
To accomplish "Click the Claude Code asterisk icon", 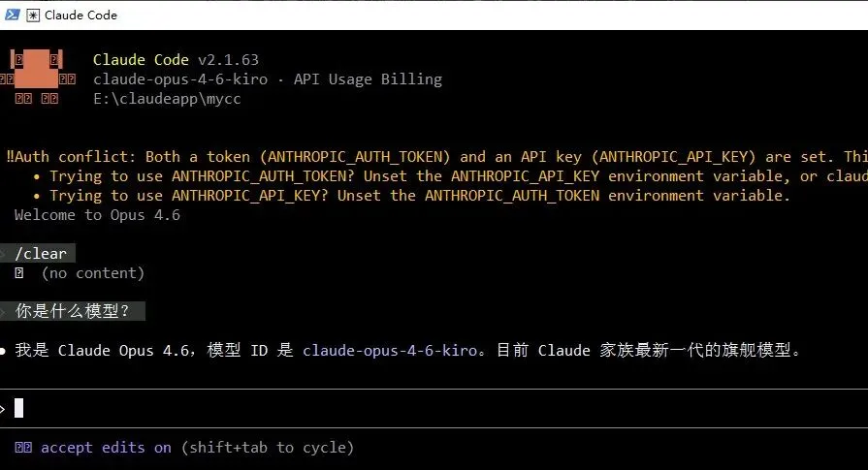I will [33, 15].
